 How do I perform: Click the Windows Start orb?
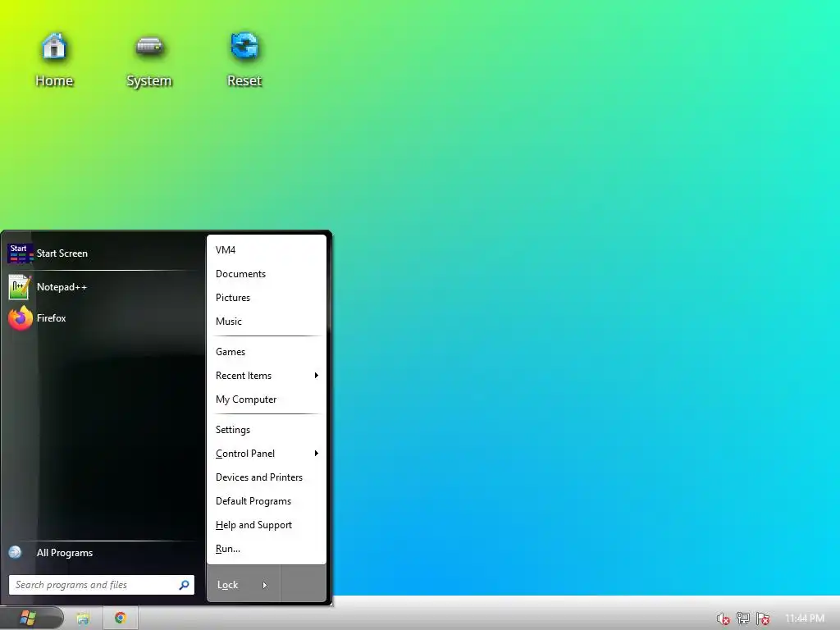28,619
